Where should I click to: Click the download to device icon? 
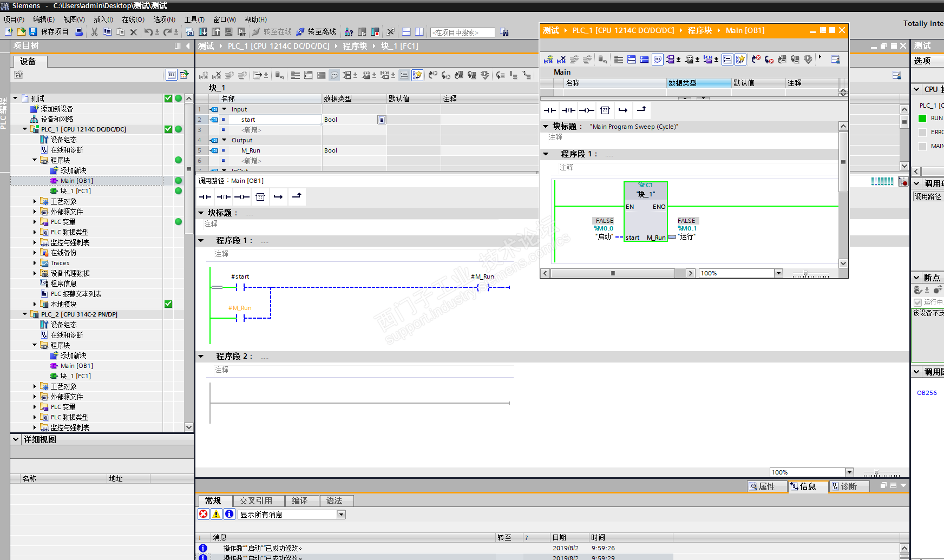point(203,32)
